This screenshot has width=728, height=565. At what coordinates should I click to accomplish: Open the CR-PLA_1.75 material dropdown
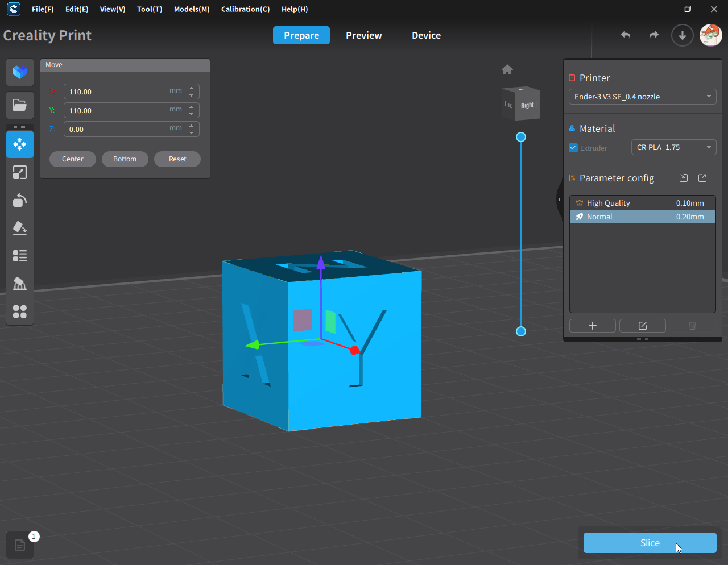coord(674,147)
